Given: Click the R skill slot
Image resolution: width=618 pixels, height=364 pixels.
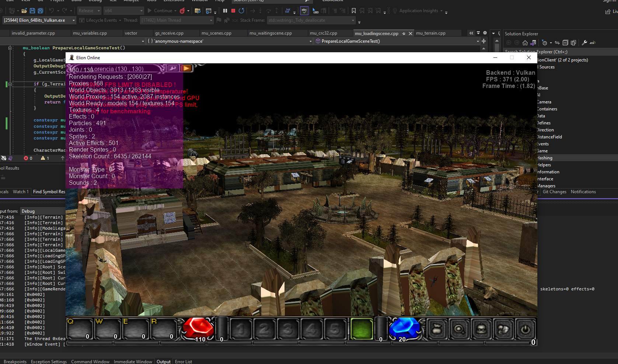Looking at the screenshot, I should coord(164,328).
